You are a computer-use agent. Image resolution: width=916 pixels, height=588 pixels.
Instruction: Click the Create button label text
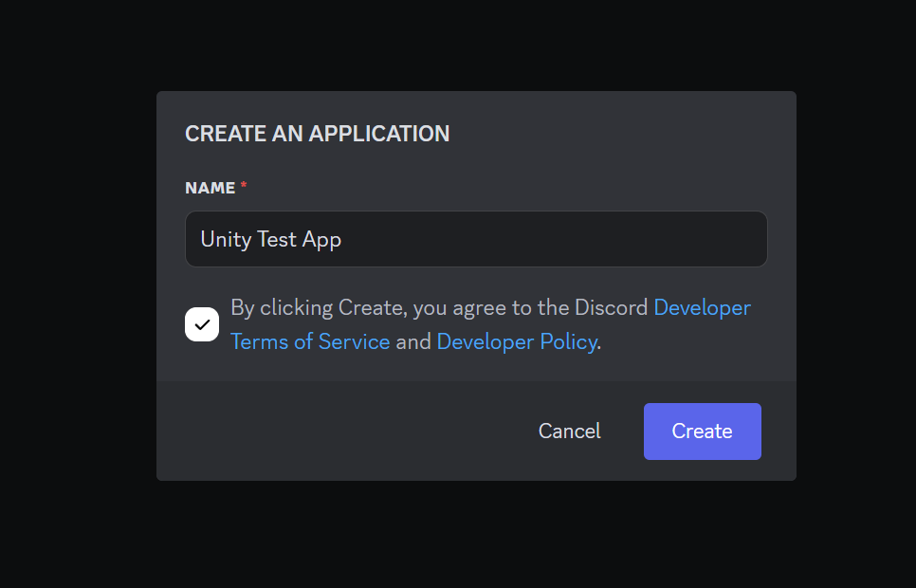click(702, 431)
